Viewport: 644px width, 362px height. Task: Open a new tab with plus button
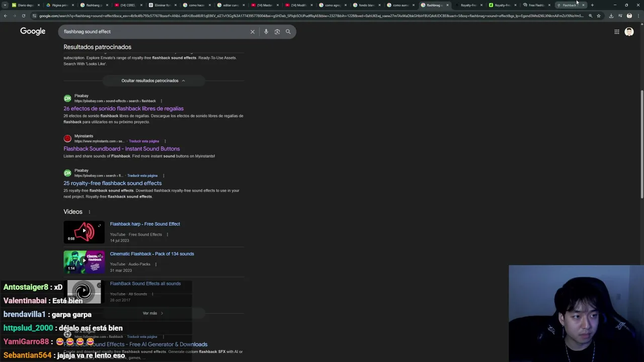[x=592, y=5]
